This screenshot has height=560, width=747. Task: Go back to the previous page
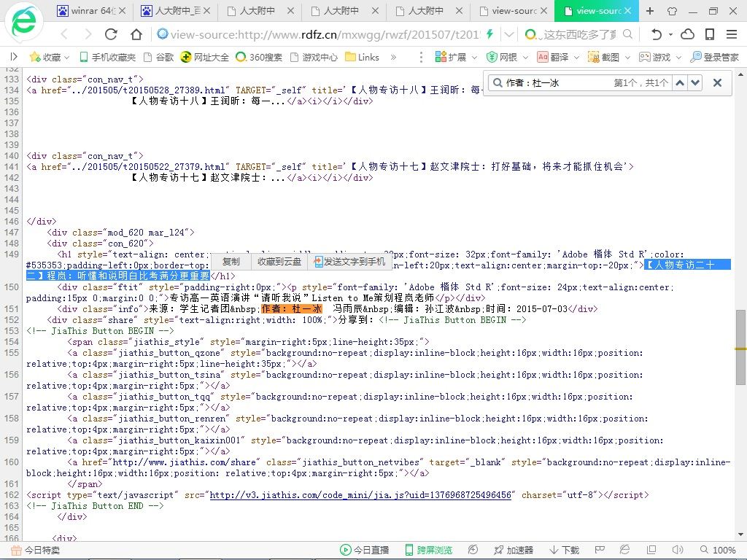[65, 34]
